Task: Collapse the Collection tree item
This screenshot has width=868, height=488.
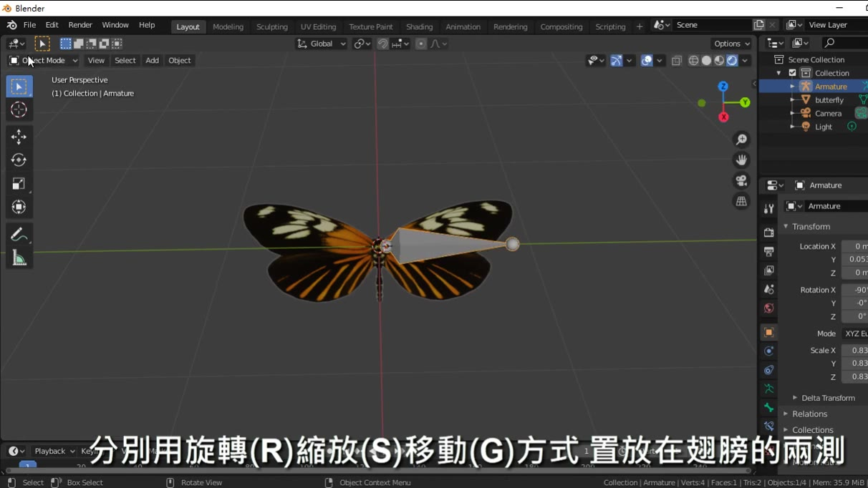Action: tap(779, 73)
